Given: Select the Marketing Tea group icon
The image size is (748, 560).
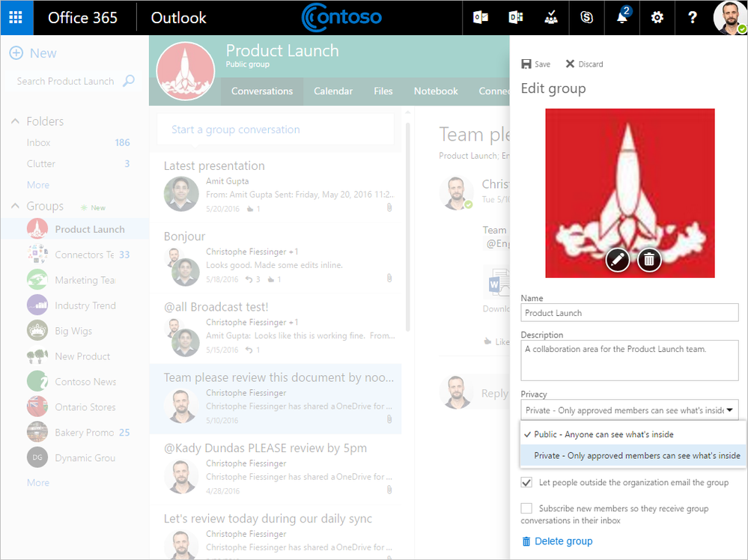Looking at the screenshot, I should click(37, 279).
